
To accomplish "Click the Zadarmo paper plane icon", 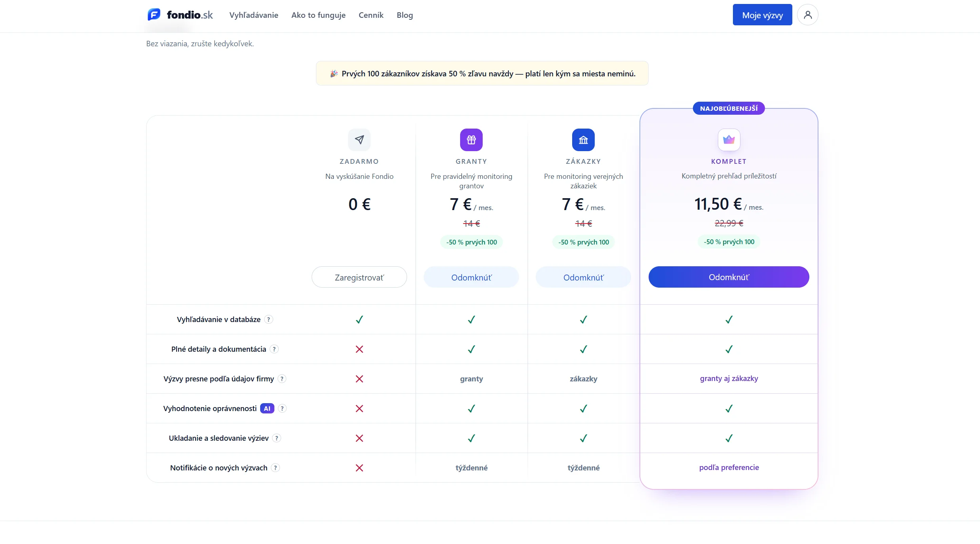I will click(x=359, y=140).
